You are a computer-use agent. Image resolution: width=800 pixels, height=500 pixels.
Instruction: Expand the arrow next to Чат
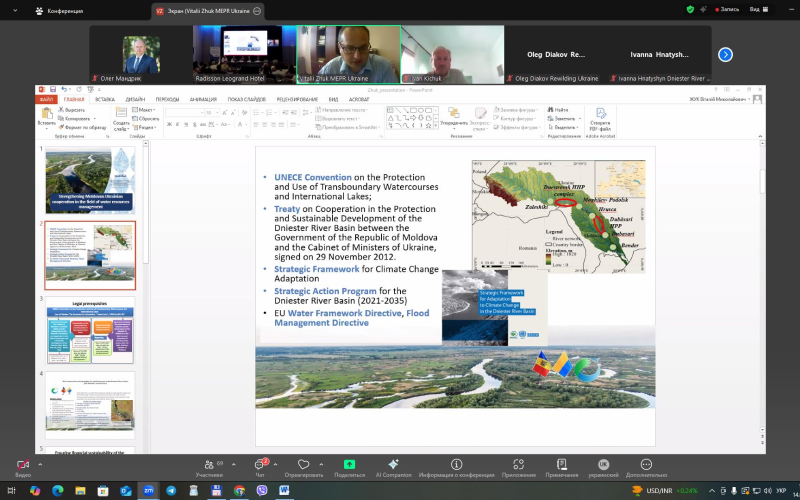[x=276, y=464]
